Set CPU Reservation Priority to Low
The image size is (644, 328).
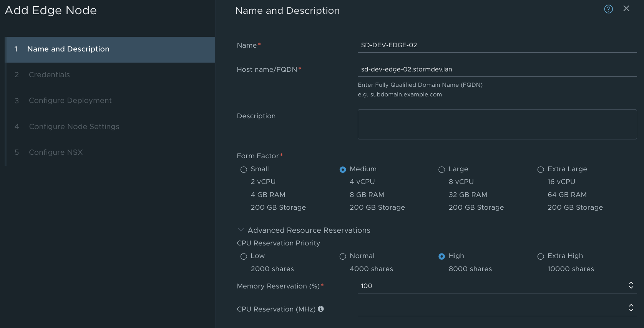coord(244,256)
